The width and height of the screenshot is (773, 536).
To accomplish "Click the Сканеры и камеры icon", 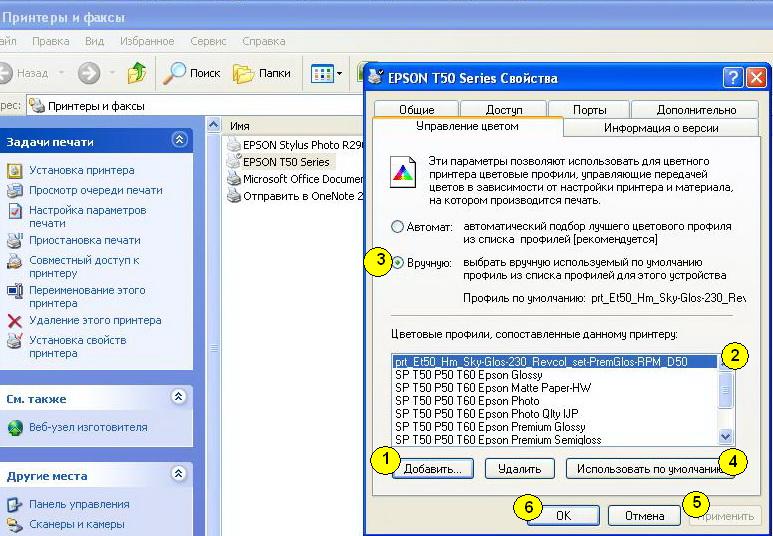I will (15, 525).
